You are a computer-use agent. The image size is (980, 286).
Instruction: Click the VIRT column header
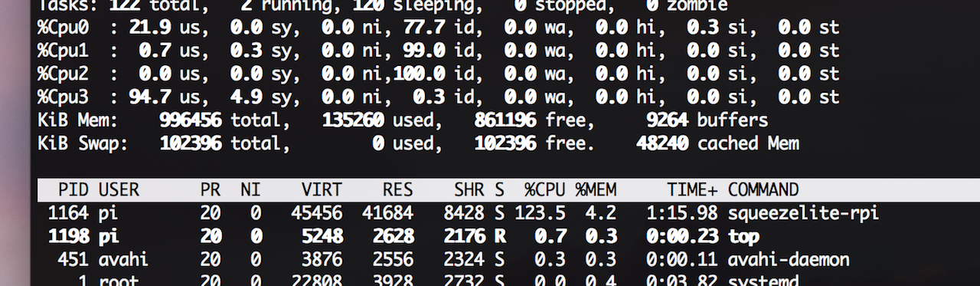(x=323, y=189)
